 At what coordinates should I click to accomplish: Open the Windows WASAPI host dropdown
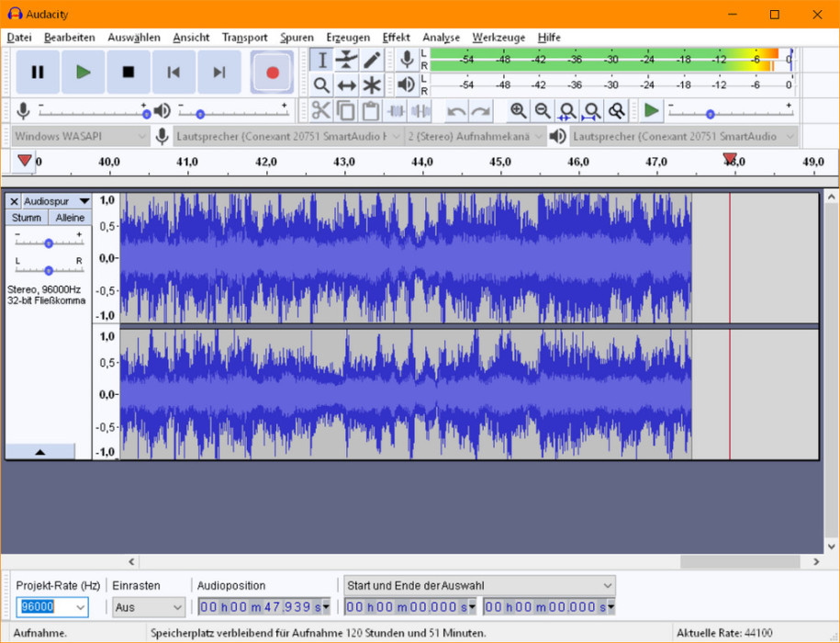[x=81, y=137]
